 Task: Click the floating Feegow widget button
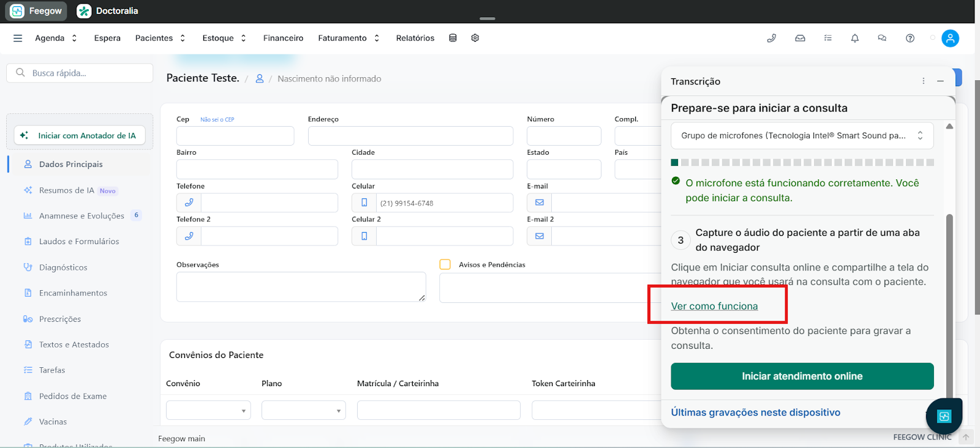point(944,416)
